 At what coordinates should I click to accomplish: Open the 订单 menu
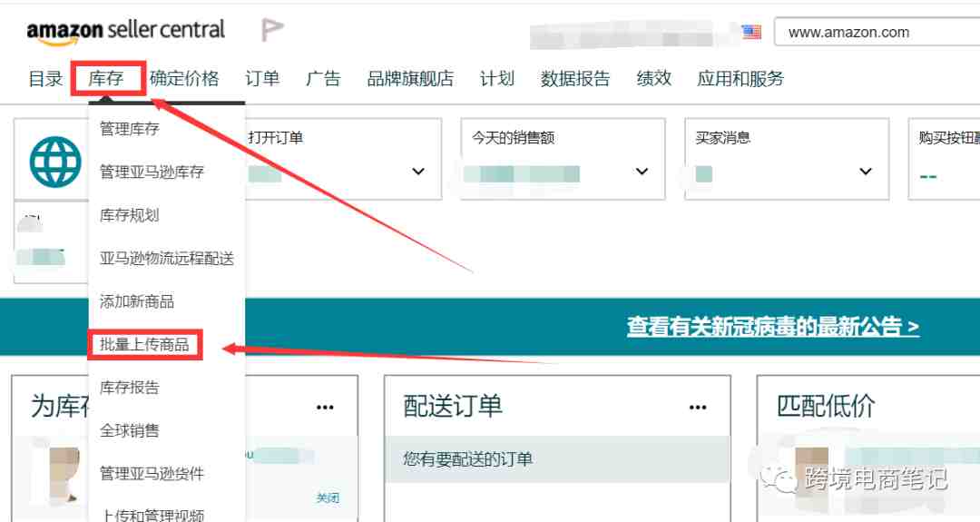tap(262, 79)
